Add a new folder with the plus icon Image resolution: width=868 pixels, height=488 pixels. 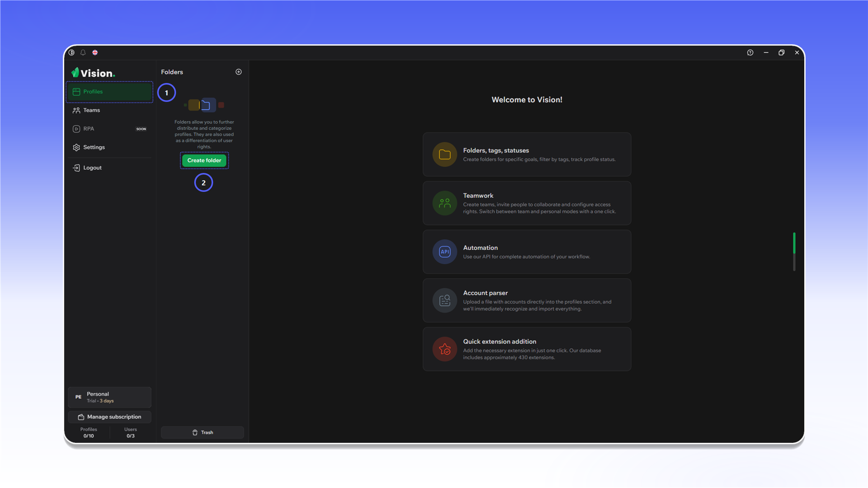[x=239, y=72]
